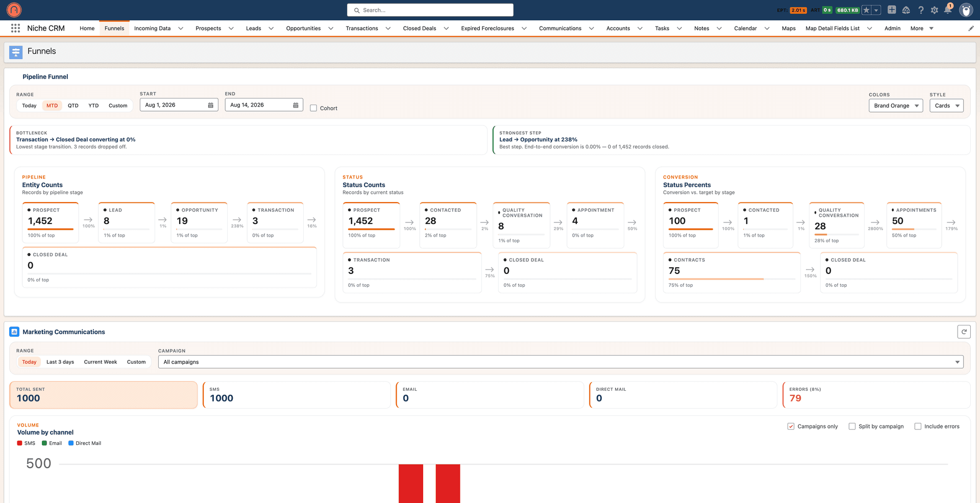
Task: Select YTD range in Pipeline Funnel
Action: (x=93, y=106)
